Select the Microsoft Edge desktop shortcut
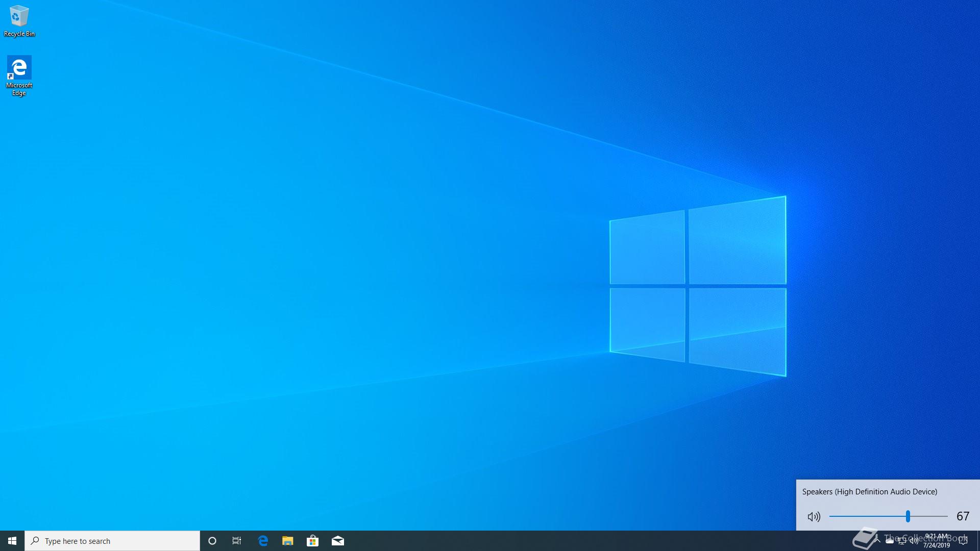Viewport: 980px width, 551px height. (19, 76)
